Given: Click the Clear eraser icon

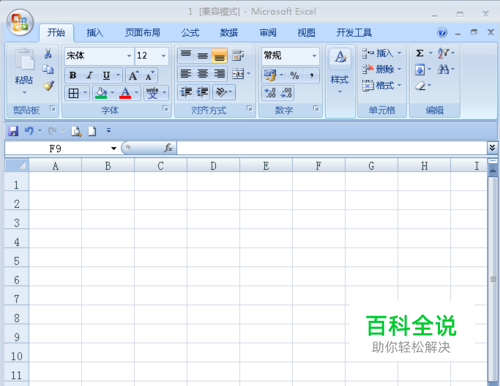Looking at the screenshot, I should tap(420, 86).
